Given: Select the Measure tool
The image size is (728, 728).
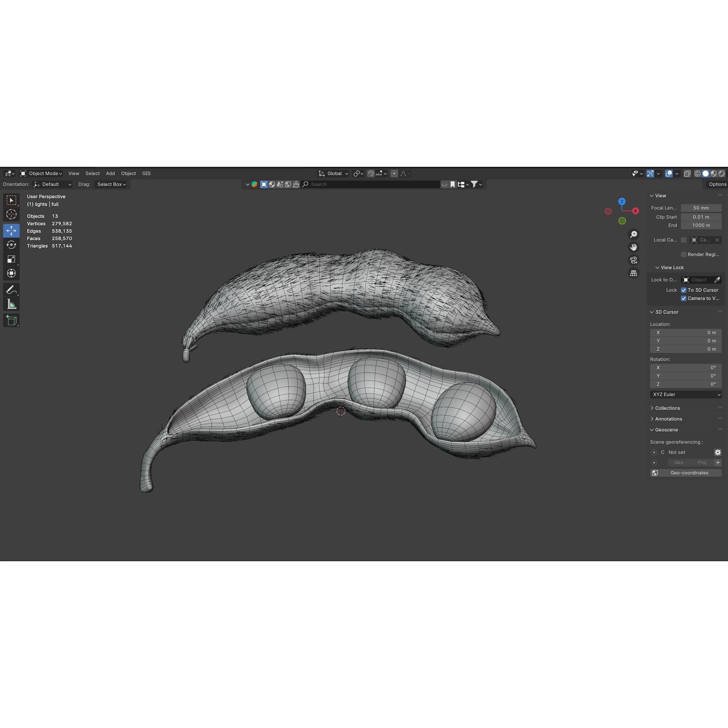Looking at the screenshot, I should click(11, 303).
